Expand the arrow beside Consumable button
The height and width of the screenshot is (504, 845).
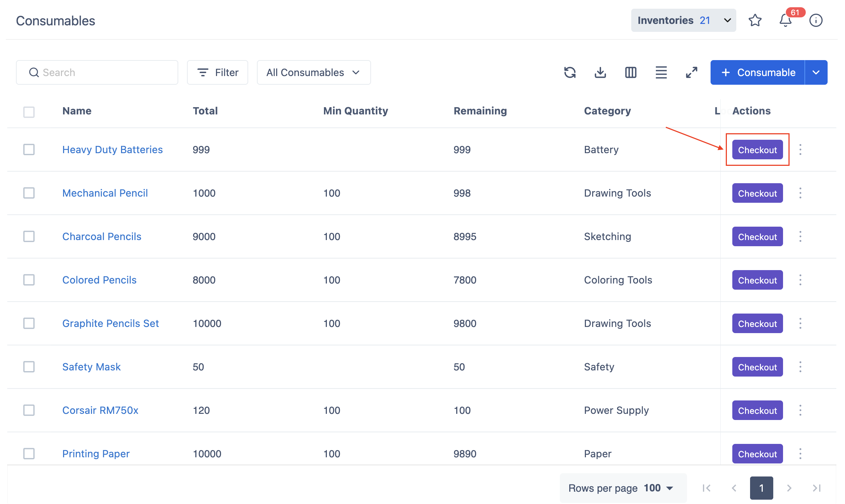(x=816, y=72)
